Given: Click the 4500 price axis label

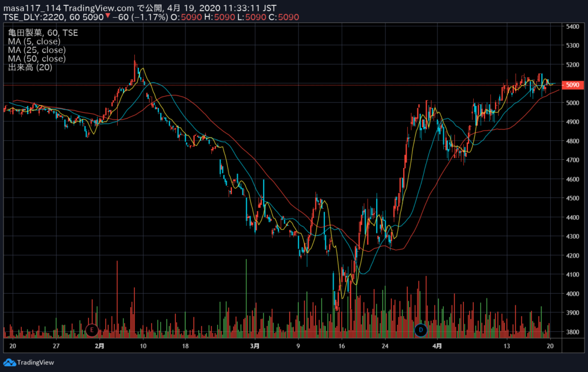Looking at the screenshot, I should (572, 198).
